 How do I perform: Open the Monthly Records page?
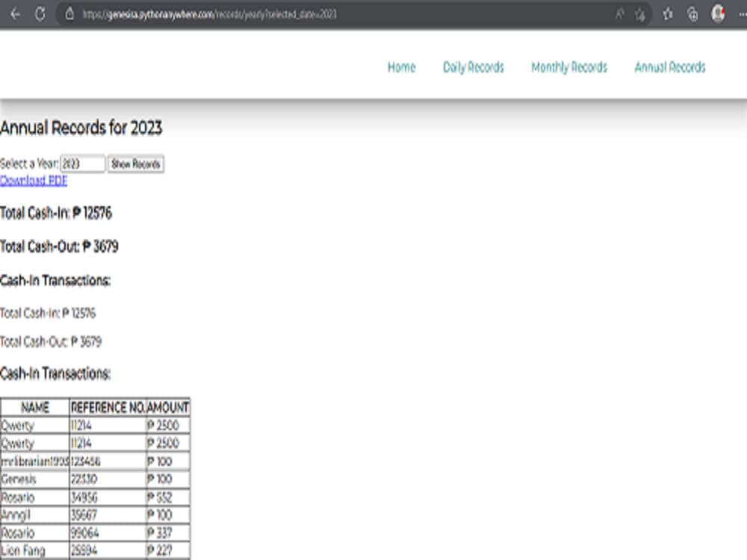point(569,67)
